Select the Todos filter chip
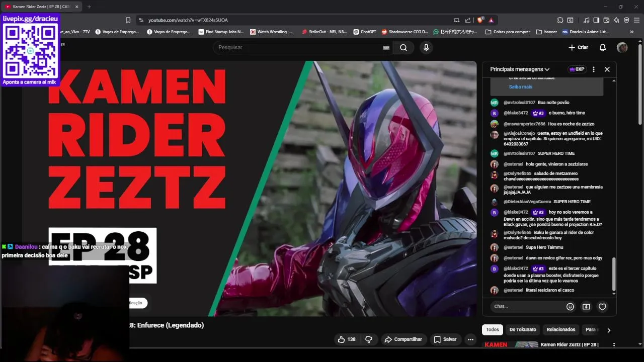Image resolution: width=644 pixels, height=362 pixels. pos(493,330)
